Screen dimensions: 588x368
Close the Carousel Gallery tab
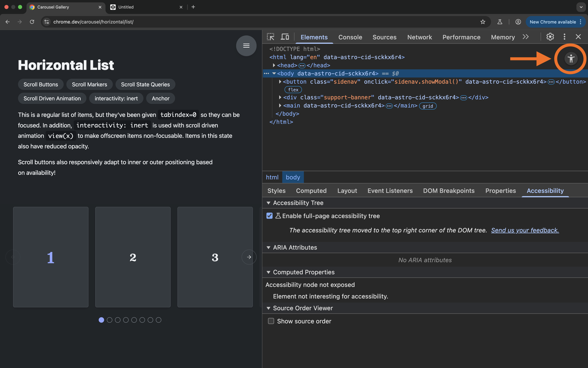(100, 7)
